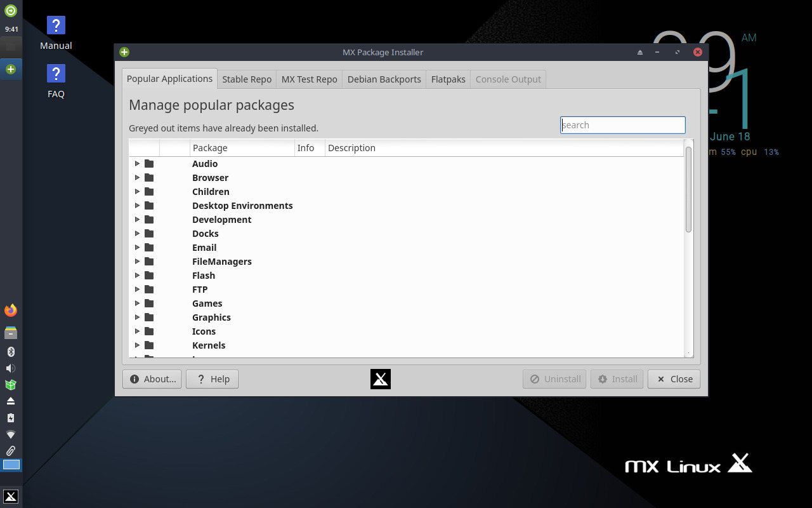Click the Install button

click(617, 379)
